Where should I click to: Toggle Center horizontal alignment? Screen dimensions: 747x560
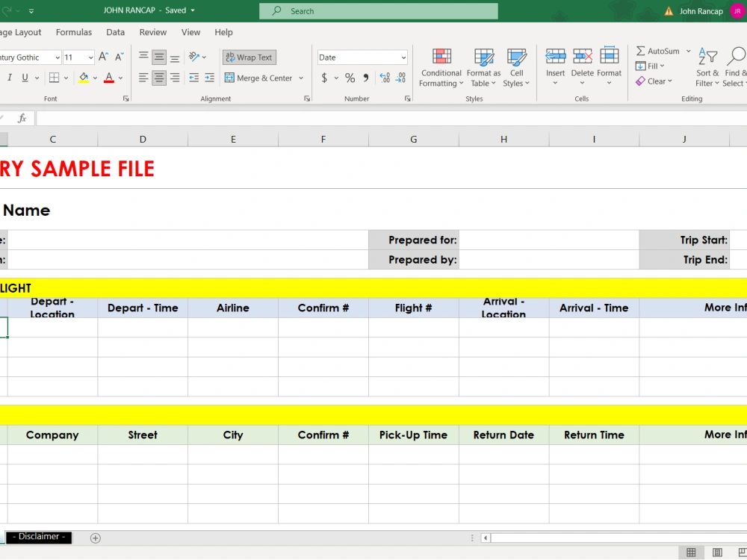pos(159,78)
